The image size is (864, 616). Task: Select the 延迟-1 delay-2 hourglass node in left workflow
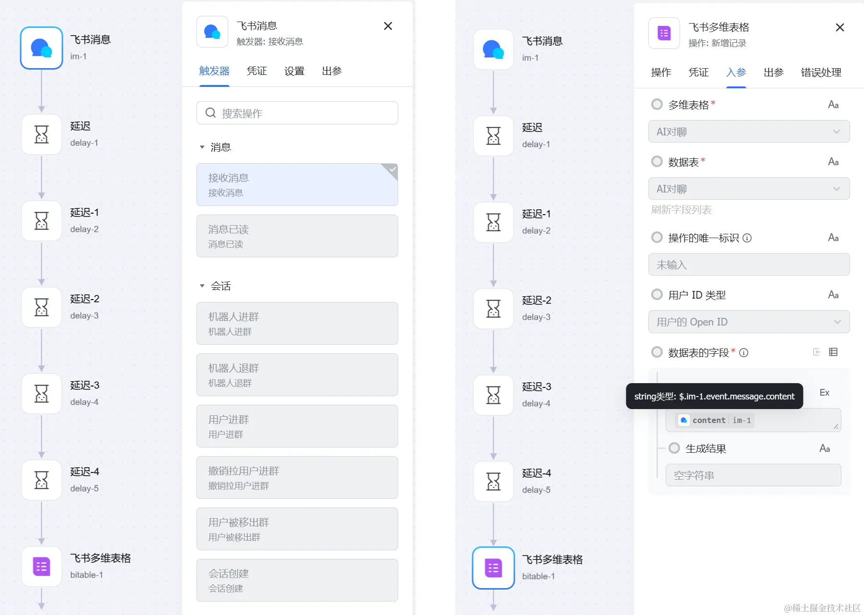(41, 221)
